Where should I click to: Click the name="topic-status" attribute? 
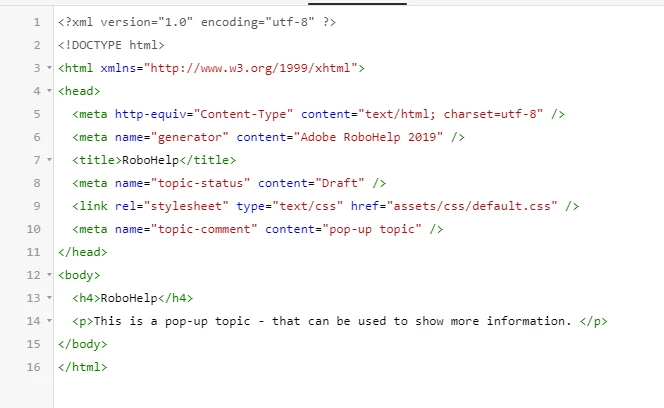tap(183, 183)
